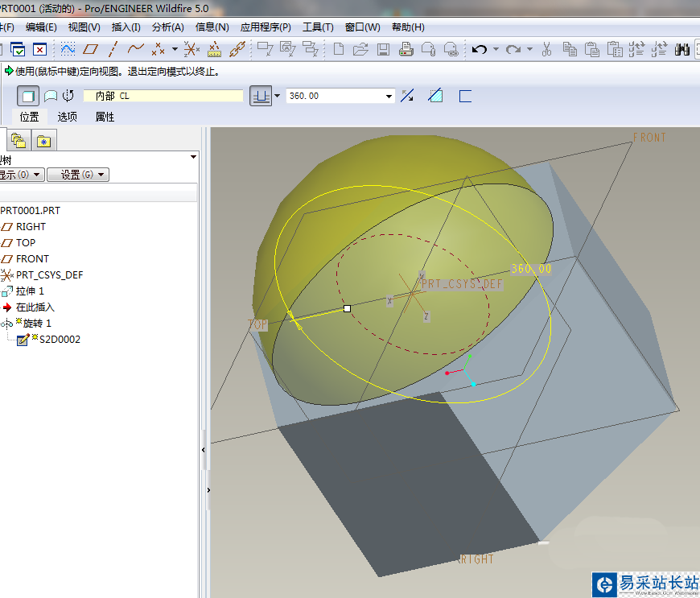Toggle revolve as surface option

[51, 96]
